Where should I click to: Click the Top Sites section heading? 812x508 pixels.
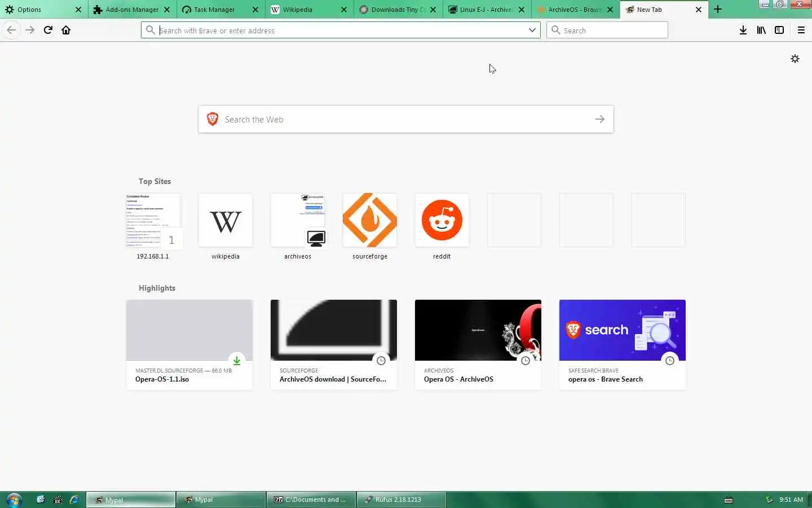coord(155,181)
